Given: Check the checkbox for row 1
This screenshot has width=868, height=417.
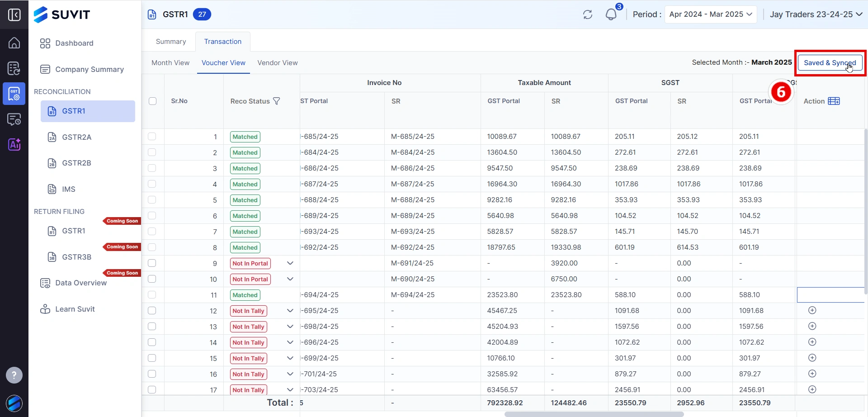Looking at the screenshot, I should 152,137.
